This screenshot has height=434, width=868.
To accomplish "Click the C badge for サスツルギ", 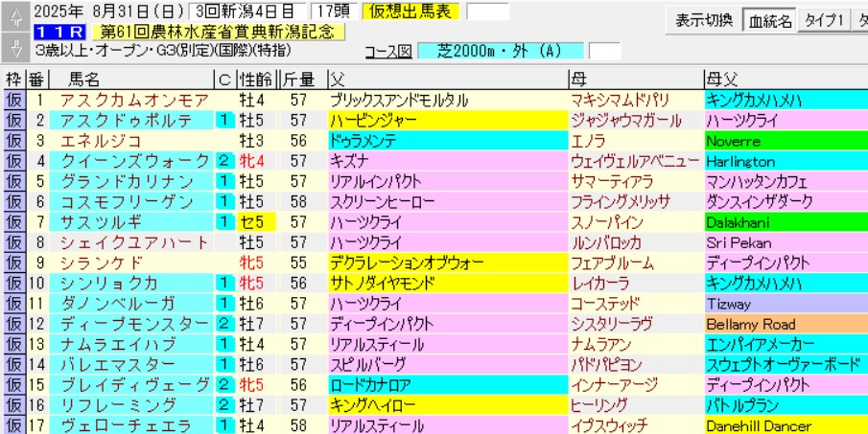I will coord(223,222).
